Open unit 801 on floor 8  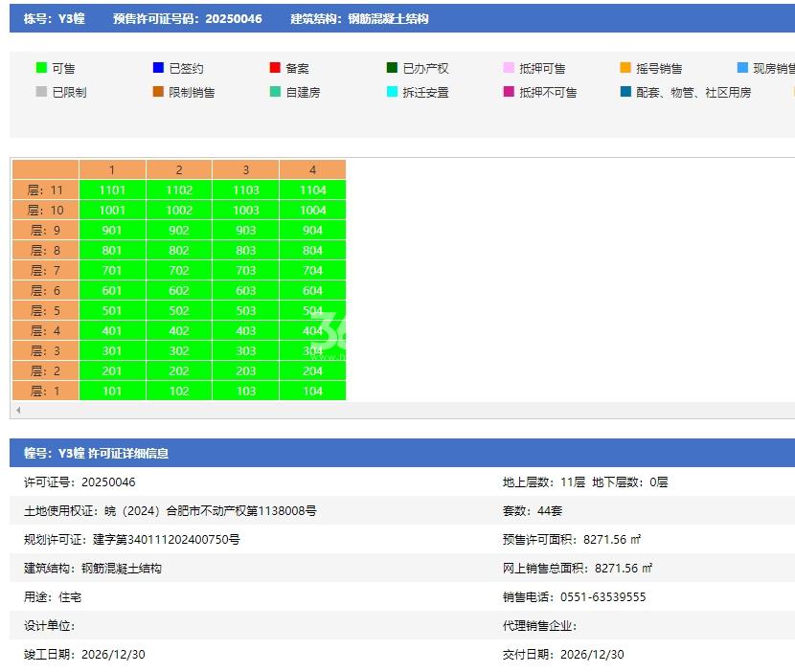click(x=112, y=251)
